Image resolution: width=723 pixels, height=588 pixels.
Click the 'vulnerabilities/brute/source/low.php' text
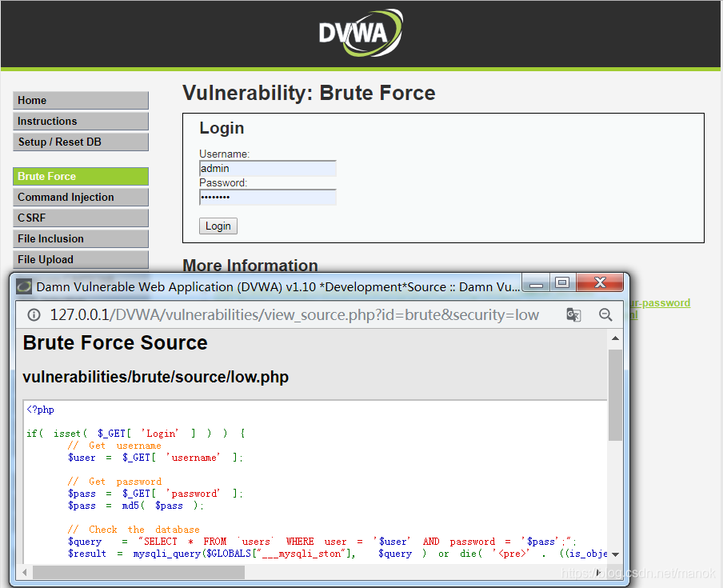155,378
